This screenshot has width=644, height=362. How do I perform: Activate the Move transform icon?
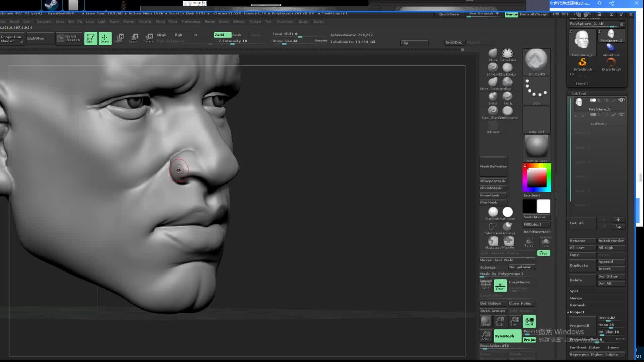pos(119,38)
